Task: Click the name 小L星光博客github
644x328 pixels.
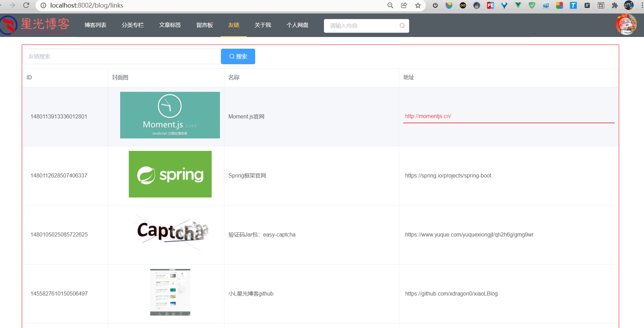Action: click(251, 294)
